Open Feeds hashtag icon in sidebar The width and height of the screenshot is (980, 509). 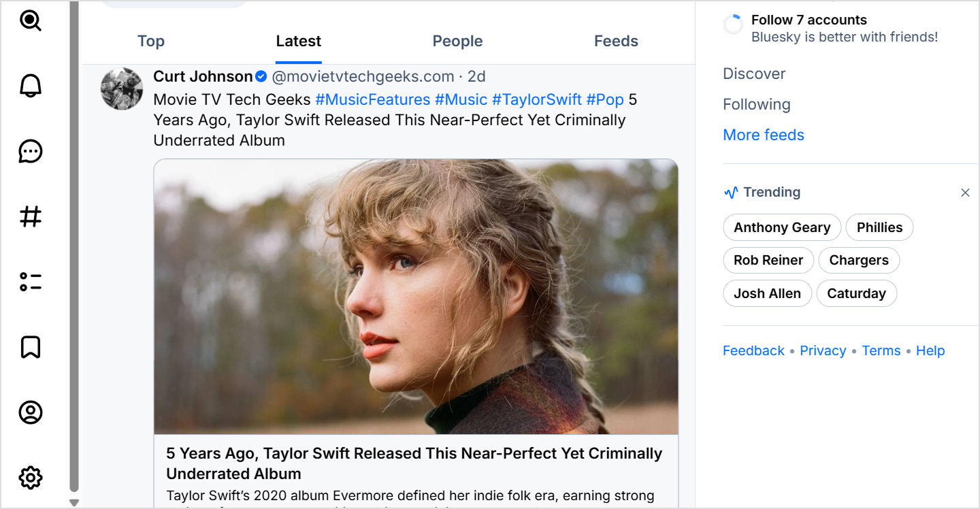(31, 217)
